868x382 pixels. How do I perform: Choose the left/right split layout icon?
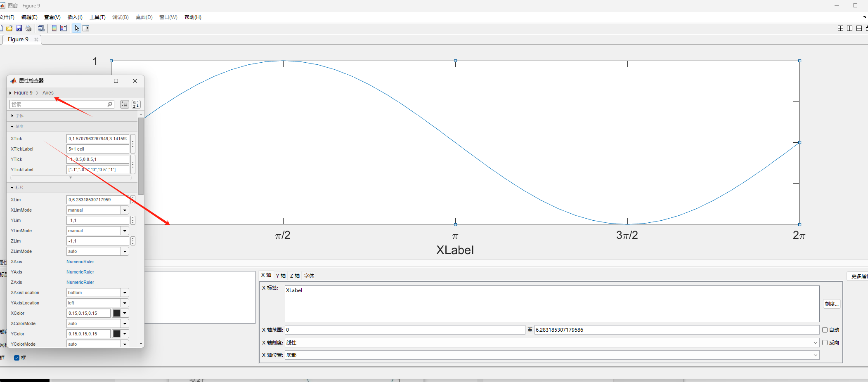[x=849, y=28]
